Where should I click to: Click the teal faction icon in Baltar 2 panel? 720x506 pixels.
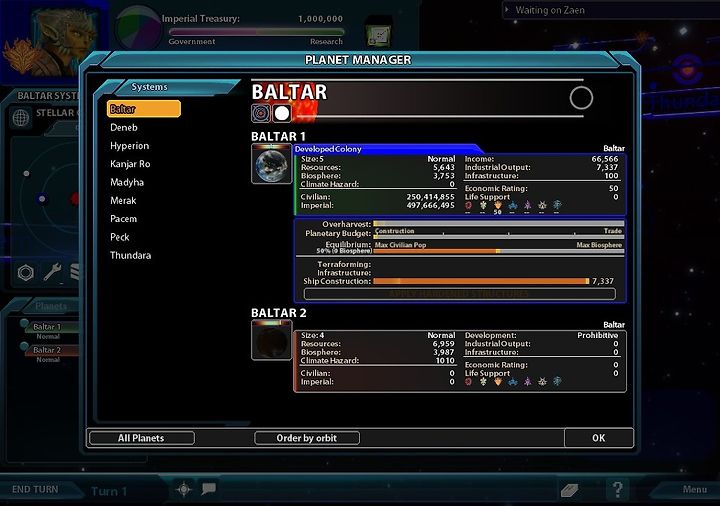click(x=557, y=381)
